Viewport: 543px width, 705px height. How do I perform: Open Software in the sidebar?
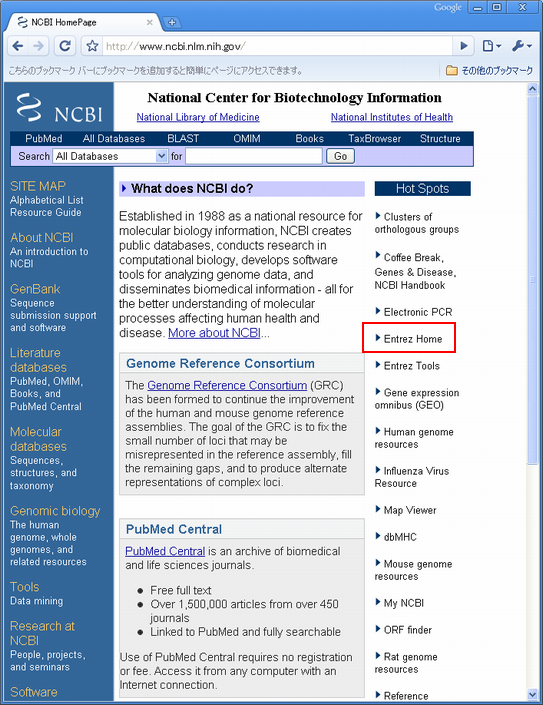[34, 692]
